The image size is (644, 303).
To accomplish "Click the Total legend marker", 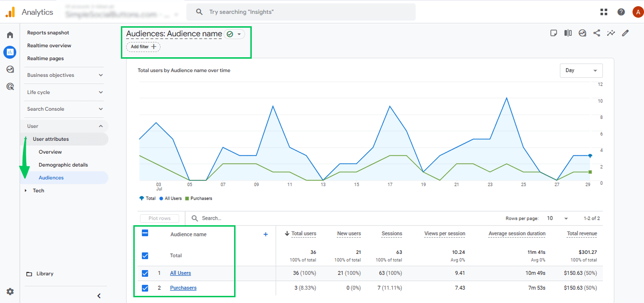I will (141, 199).
